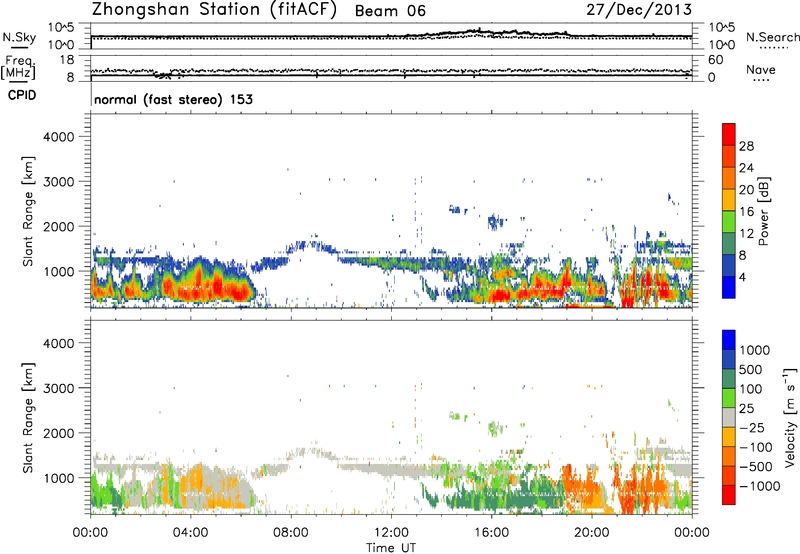Click the '4' power scale value
Viewport: 800px width, 554px height.
point(742,277)
